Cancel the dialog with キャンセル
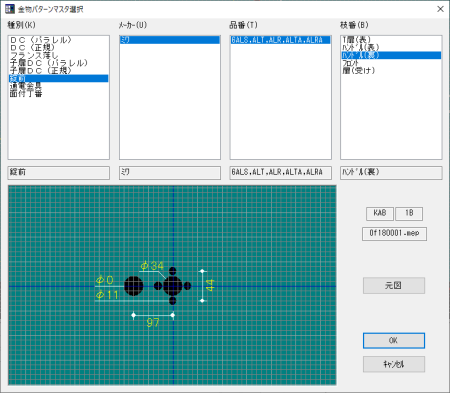 pos(394,364)
